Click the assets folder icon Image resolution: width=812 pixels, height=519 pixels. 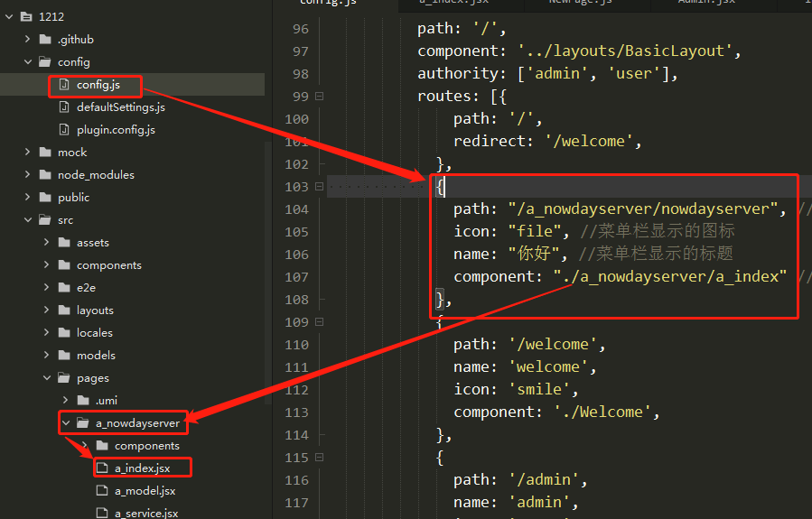point(64,242)
